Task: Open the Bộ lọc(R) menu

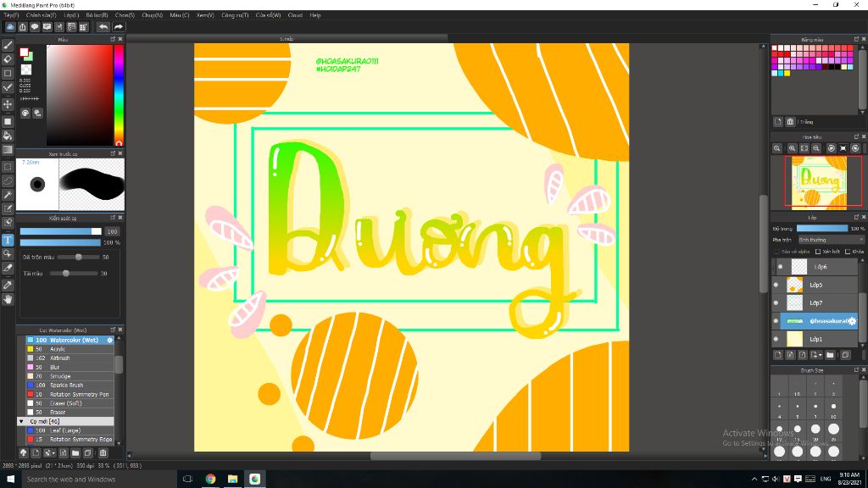Action: click(x=97, y=15)
